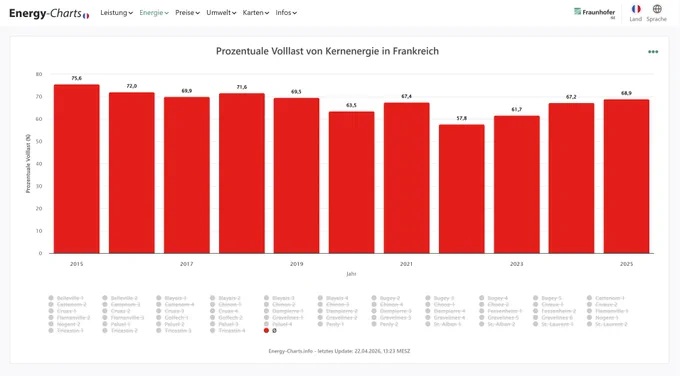Toggle the Tricastin 4 legend entry

click(x=228, y=330)
